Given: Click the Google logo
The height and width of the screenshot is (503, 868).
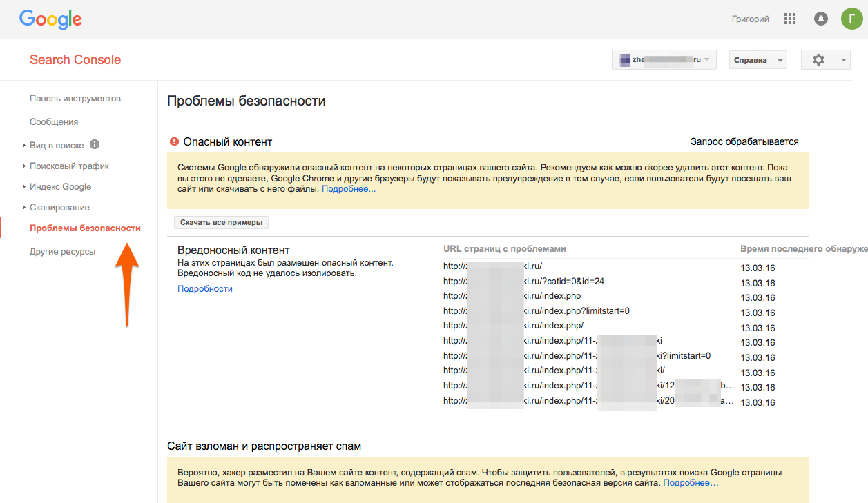Looking at the screenshot, I should tap(50, 19).
